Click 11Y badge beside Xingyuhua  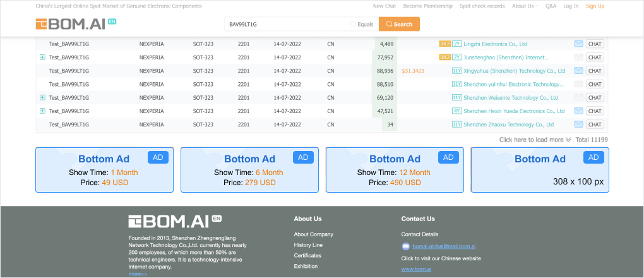point(457,71)
